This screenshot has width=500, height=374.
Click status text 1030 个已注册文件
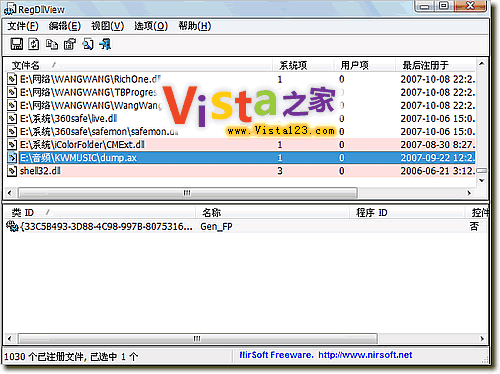tap(45, 357)
